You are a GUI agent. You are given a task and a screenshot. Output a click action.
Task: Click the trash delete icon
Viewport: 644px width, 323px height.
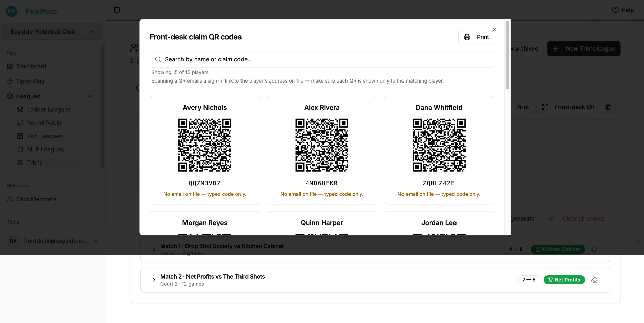608,107
